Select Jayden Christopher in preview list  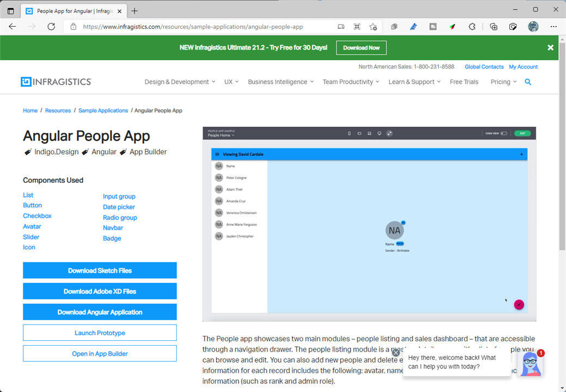pyautogui.click(x=239, y=236)
